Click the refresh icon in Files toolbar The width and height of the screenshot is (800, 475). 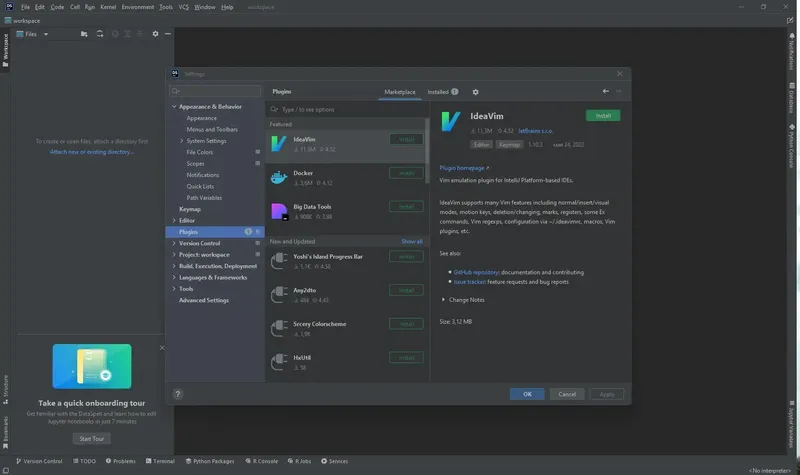pyautogui.click(x=100, y=34)
